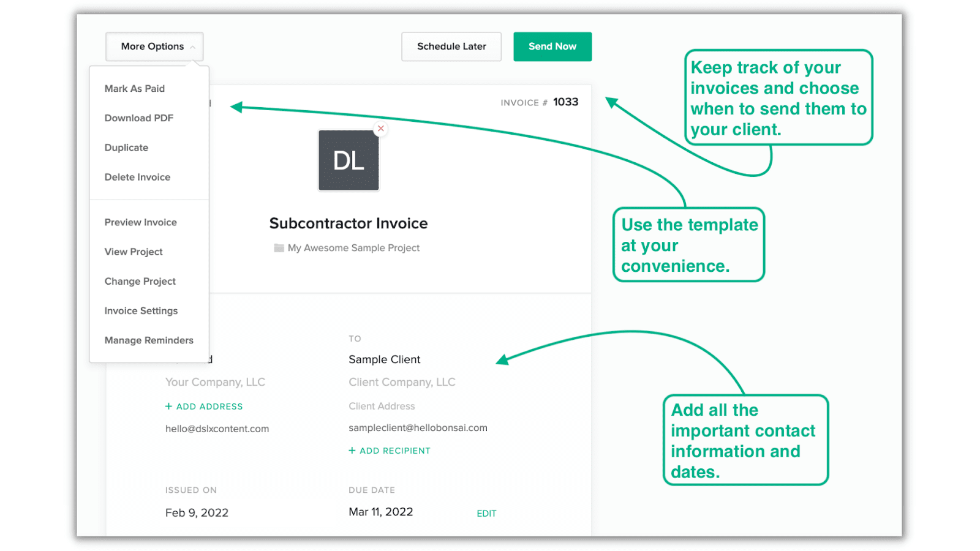980x551 pixels.
Task: Edit the due date via EDIT link
Action: [486, 514]
